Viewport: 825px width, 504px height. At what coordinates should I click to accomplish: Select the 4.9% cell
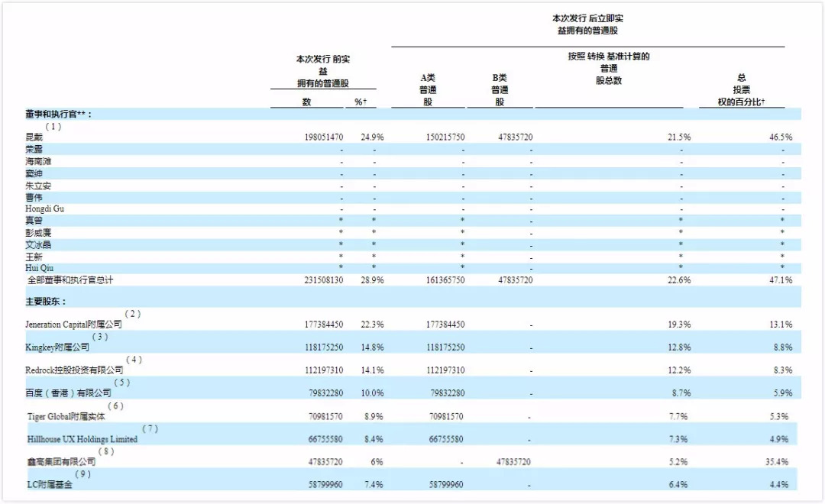[778, 439]
